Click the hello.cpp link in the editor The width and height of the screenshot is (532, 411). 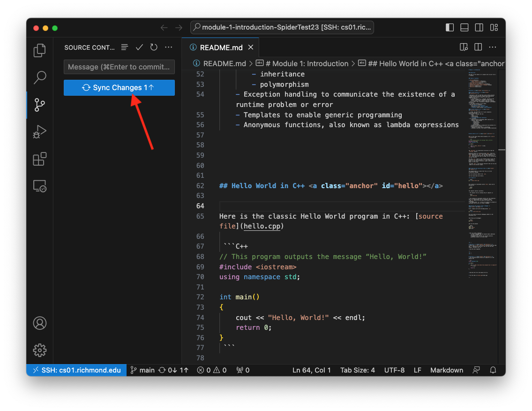(262, 226)
